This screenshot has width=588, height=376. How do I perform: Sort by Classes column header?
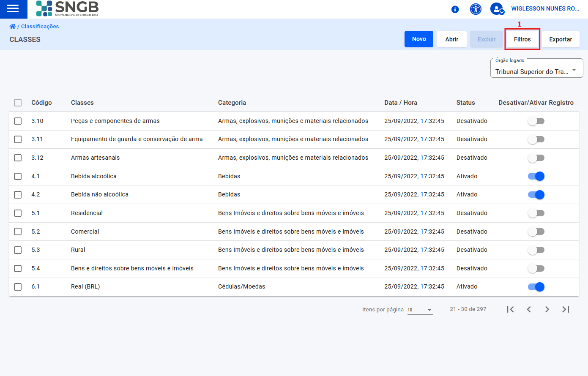click(x=82, y=103)
